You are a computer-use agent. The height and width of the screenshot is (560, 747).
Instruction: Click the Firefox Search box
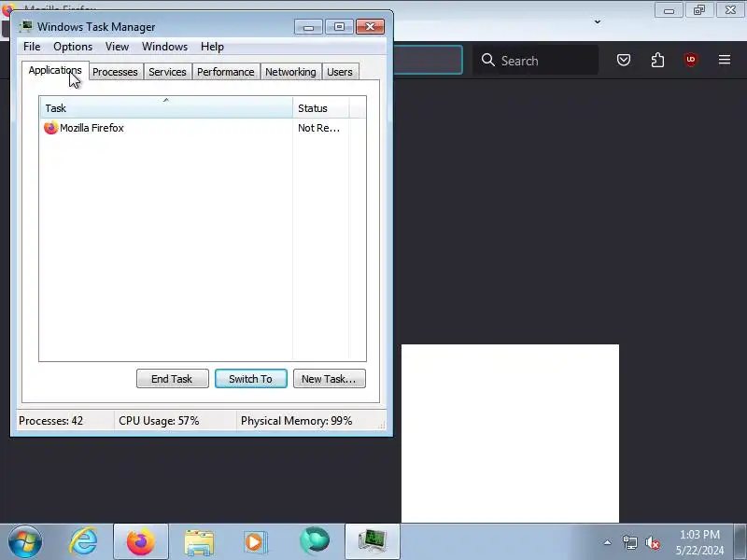click(535, 61)
